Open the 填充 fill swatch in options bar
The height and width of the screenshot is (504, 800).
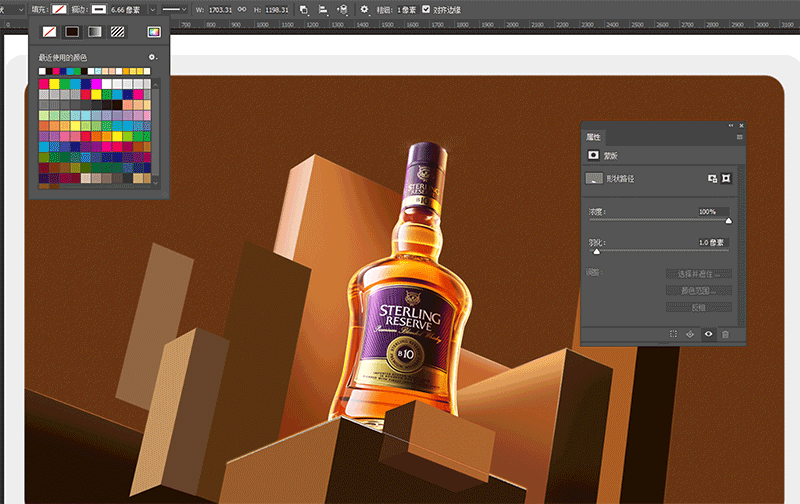pos(59,9)
